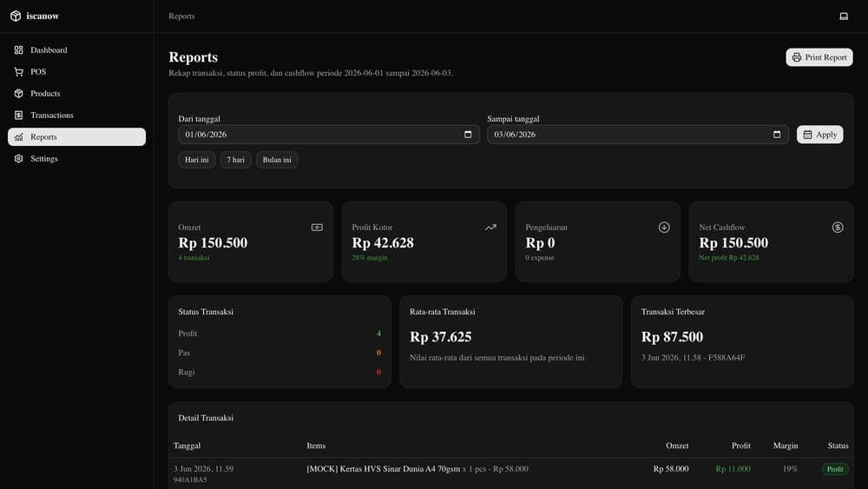Click the iscanow cube logo icon
This screenshot has height=489, width=868.
[x=16, y=16]
